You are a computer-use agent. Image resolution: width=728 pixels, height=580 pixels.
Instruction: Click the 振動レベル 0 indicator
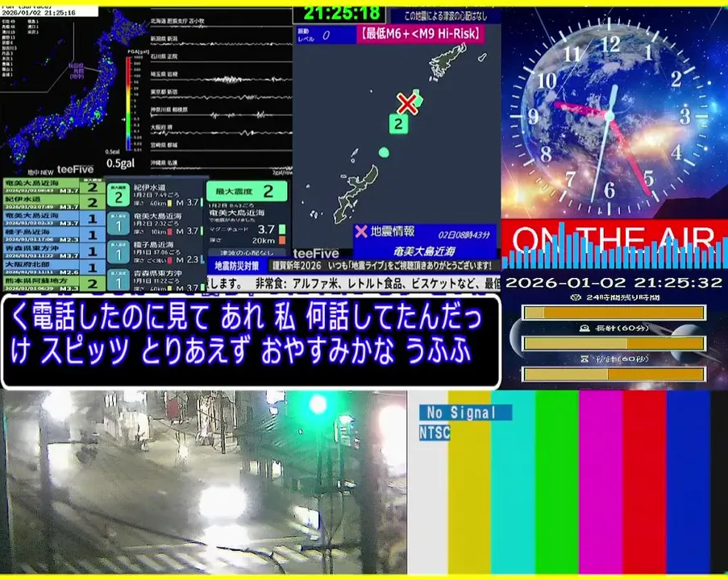326,35
